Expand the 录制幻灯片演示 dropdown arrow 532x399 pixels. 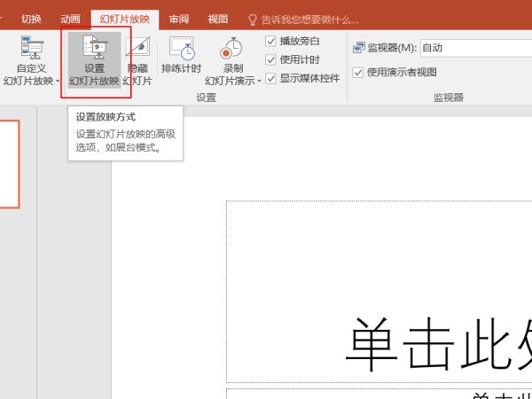[260, 82]
